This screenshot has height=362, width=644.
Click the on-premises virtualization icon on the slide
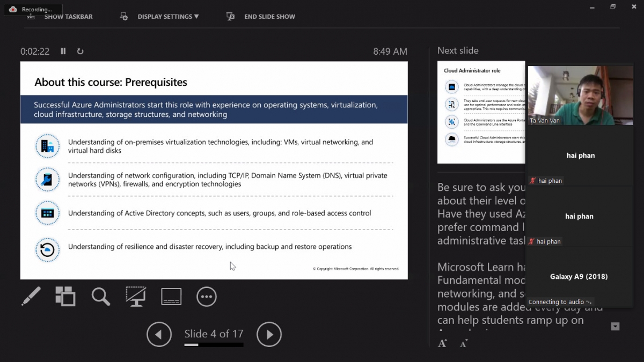47,146
